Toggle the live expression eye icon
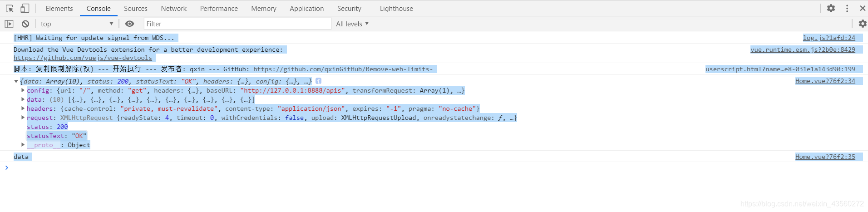This screenshot has height=212, width=868. 129,24
